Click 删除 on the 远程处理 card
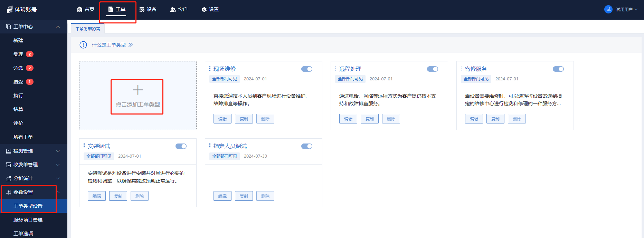Screen dimensions: 644x238 tap(391, 119)
